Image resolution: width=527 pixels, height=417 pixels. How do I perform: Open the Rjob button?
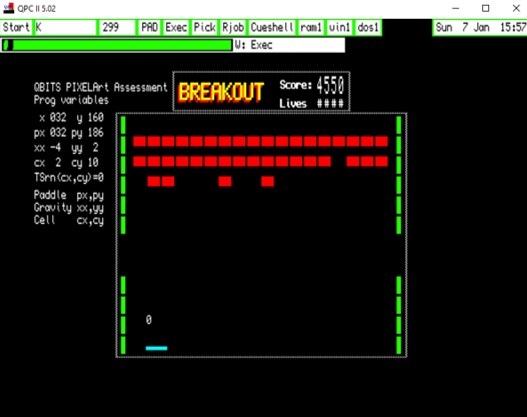[x=233, y=27]
